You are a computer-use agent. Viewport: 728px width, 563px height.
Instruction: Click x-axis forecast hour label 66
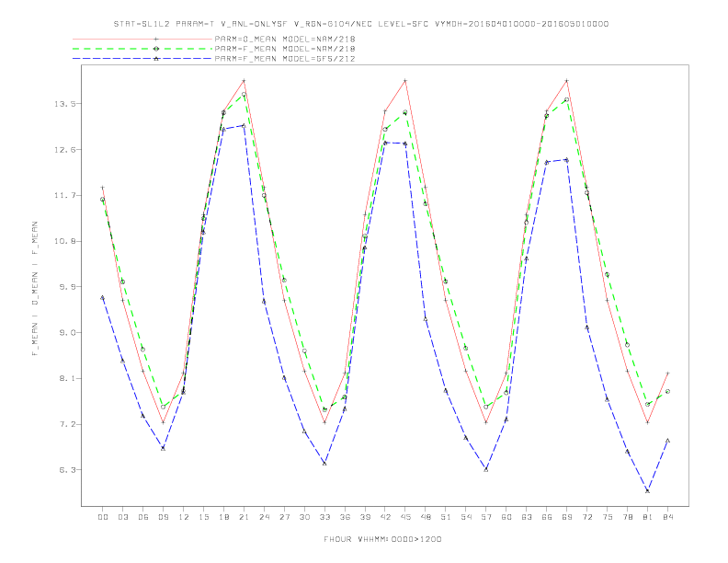coord(547,517)
